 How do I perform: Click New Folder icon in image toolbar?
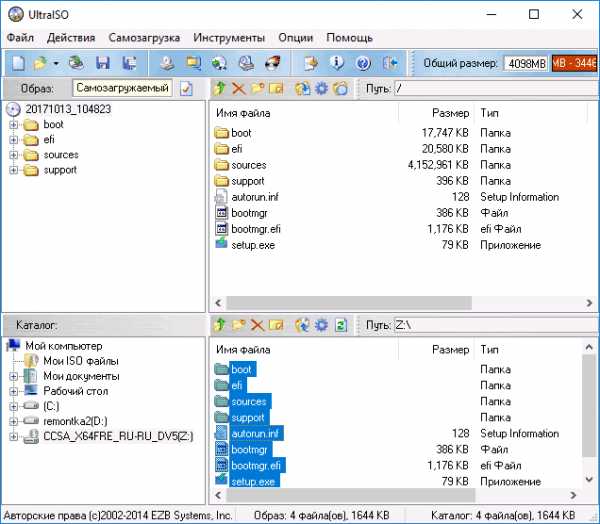[258, 88]
